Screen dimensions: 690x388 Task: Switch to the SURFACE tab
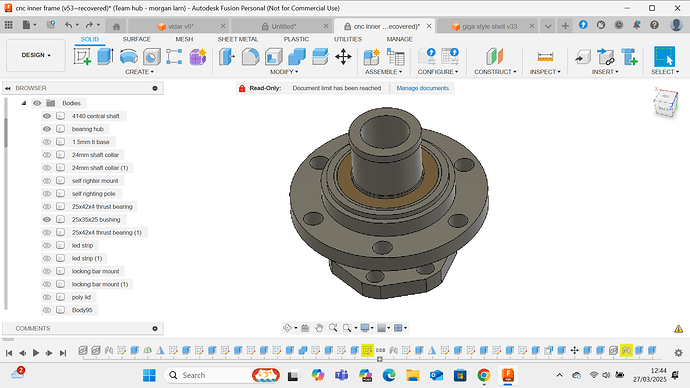pos(137,39)
